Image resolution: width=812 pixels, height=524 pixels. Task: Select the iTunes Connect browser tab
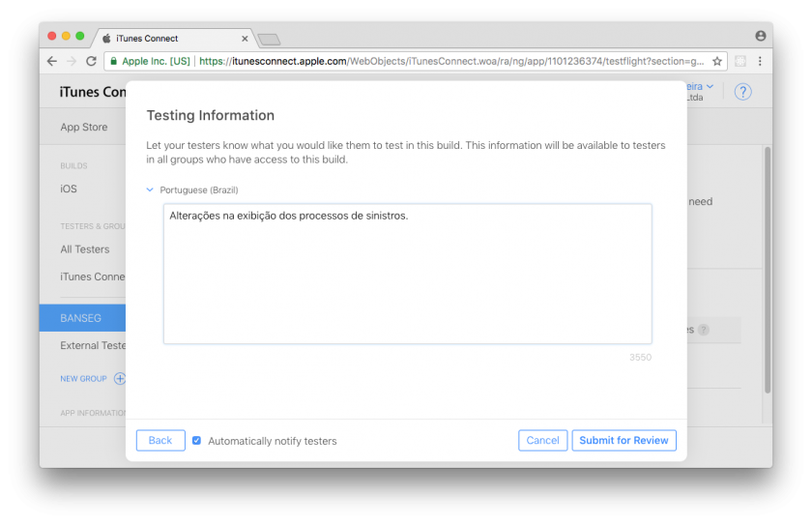(x=174, y=39)
